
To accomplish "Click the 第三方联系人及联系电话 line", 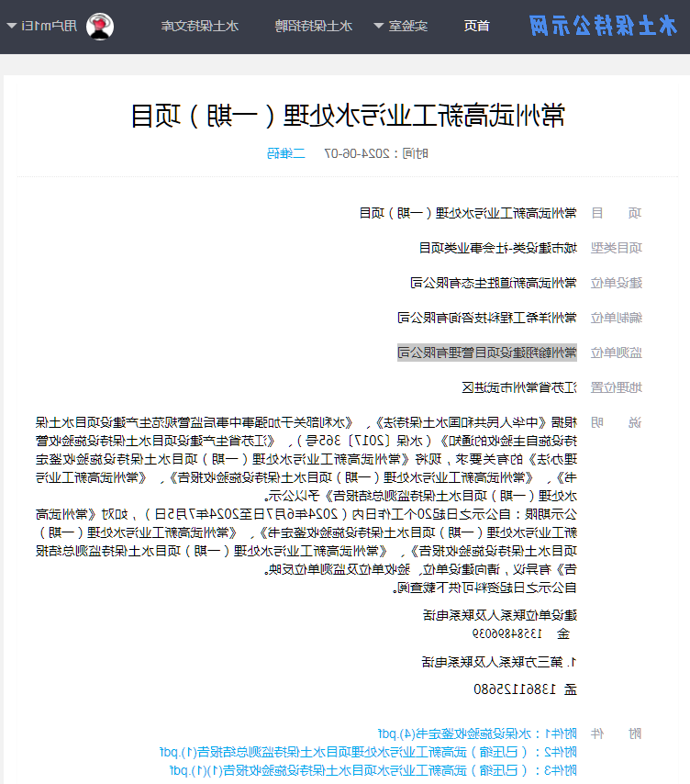I will click(x=499, y=663).
